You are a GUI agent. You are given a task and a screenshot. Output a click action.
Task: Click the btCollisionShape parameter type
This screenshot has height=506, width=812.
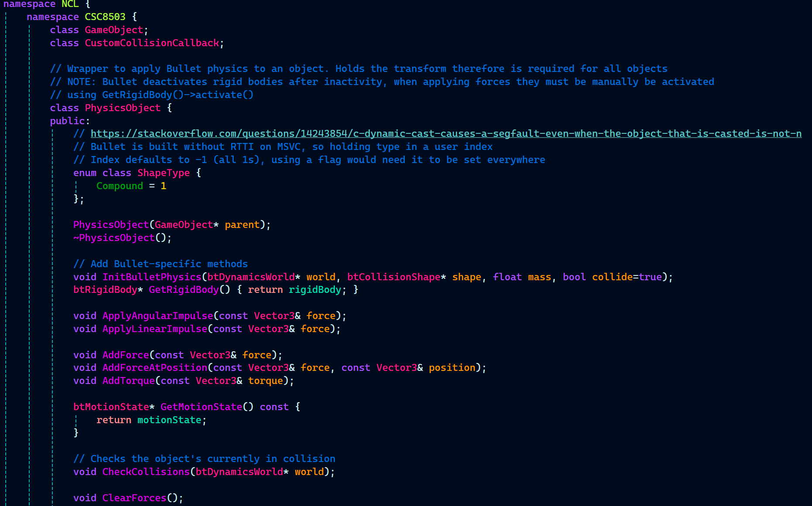(393, 277)
